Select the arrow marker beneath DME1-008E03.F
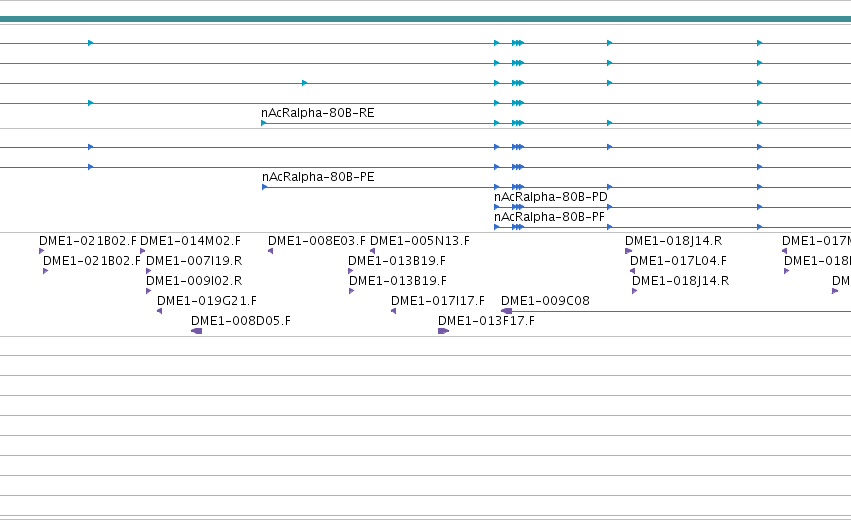 [270, 251]
